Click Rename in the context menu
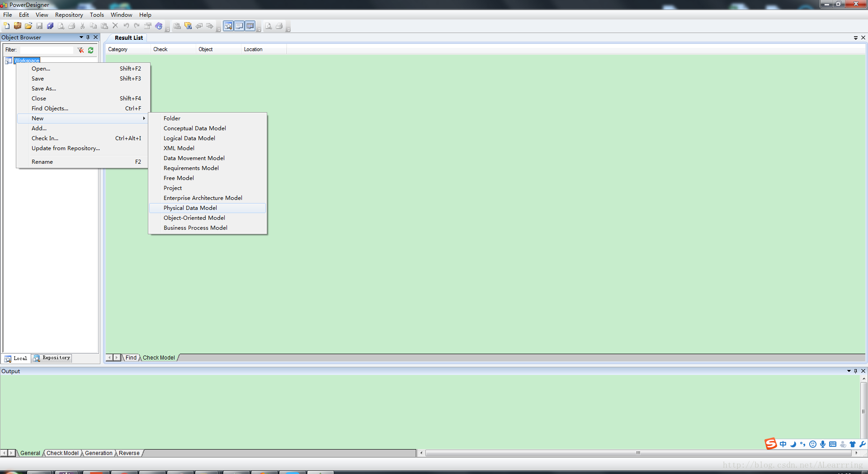 pyautogui.click(x=82, y=162)
